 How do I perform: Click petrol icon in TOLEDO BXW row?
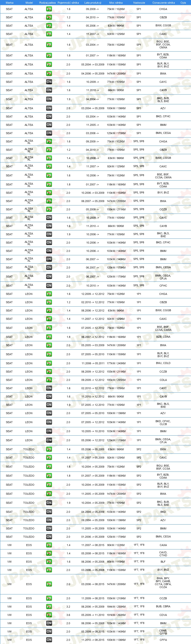point(49,449)
